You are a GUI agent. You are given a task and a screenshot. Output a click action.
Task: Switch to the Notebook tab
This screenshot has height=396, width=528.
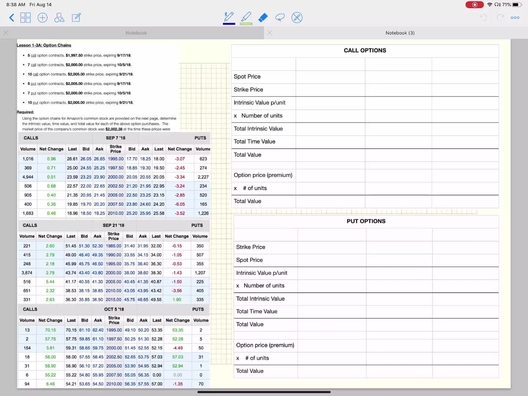[x=136, y=33]
